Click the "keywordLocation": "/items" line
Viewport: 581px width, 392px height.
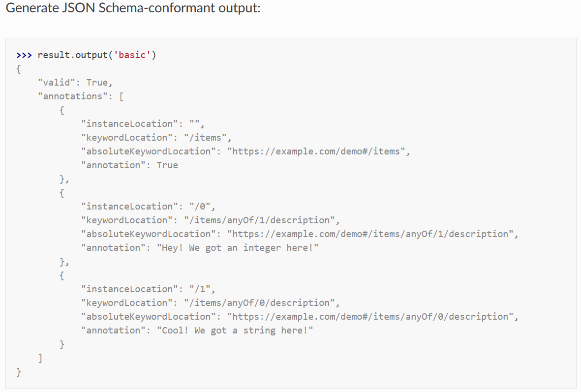click(156, 138)
